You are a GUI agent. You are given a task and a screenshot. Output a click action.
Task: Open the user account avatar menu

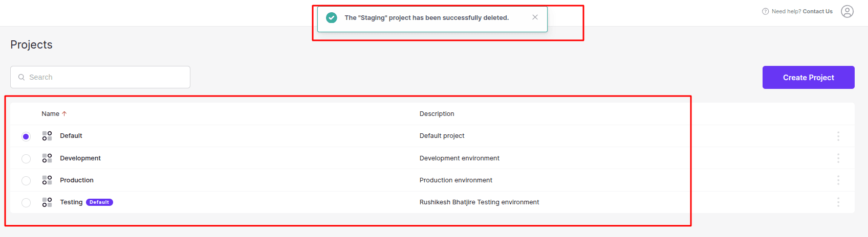point(848,11)
